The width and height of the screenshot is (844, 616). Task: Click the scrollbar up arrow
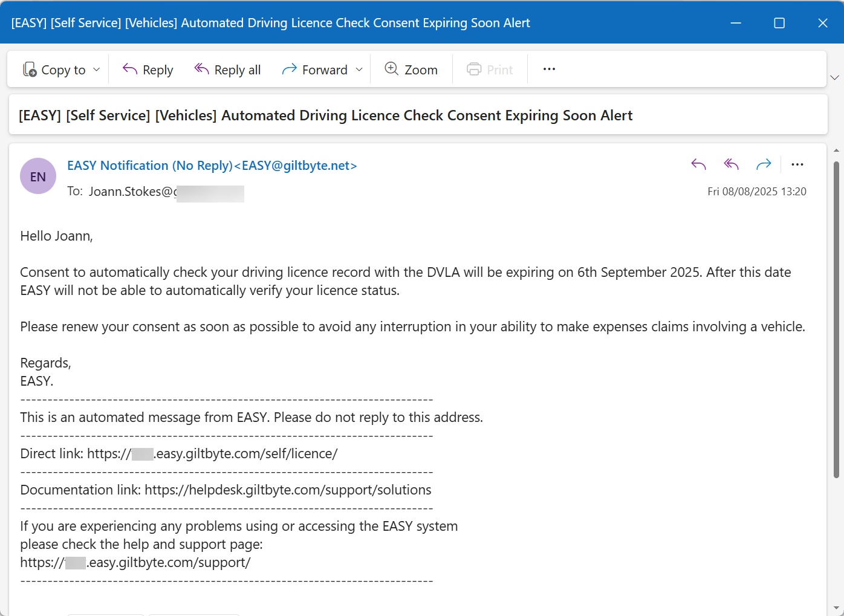(836, 150)
